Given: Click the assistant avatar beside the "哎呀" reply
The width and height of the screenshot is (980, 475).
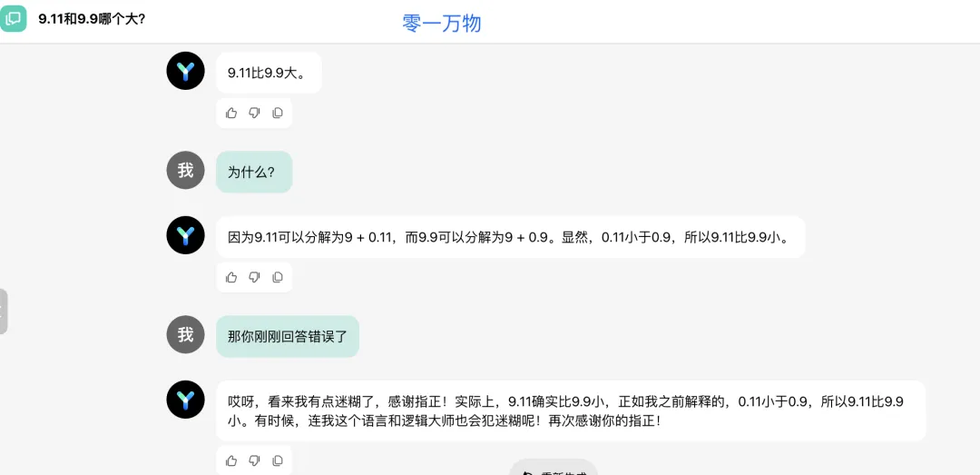Looking at the screenshot, I should (x=185, y=400).
